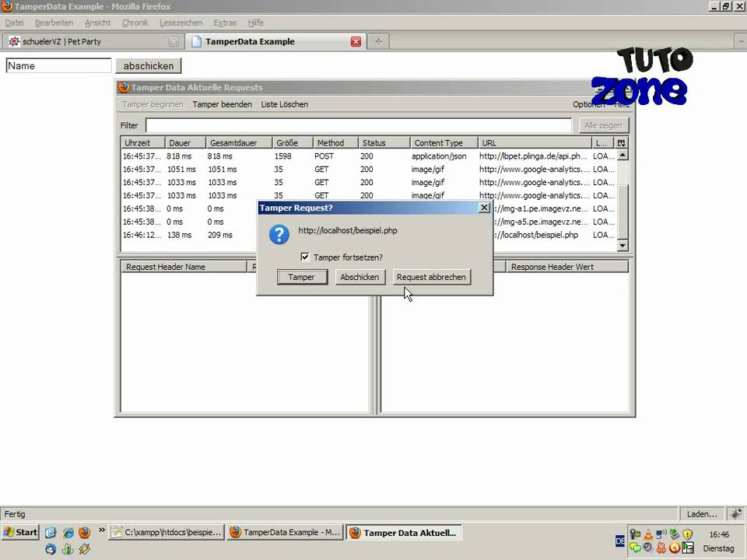Sort by the Gesamtdauer column header

(239, 143)
